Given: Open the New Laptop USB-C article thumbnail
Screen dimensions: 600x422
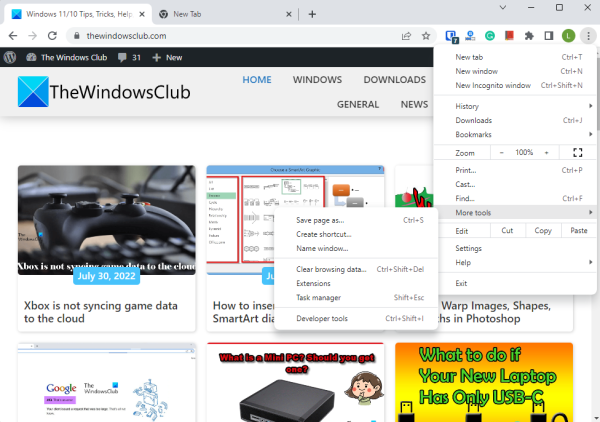Looking at the screenshot, I should [484, 383].
